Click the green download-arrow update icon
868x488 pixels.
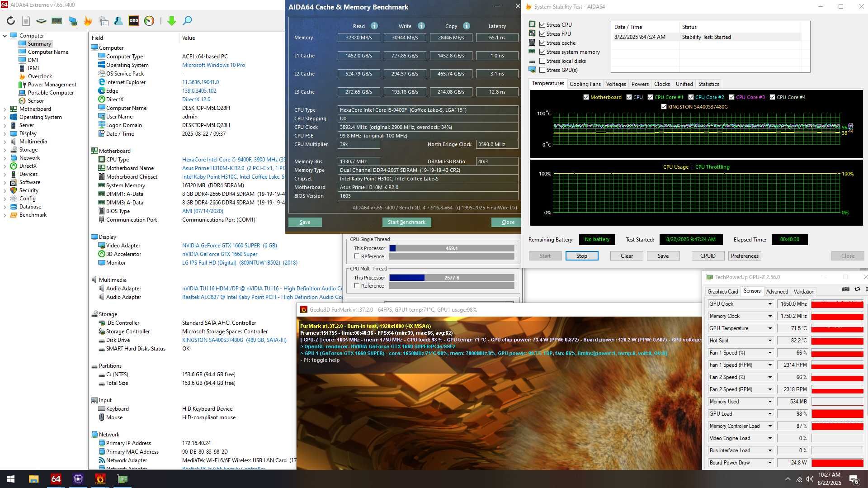pyautogui.click(x=172, y=21)
